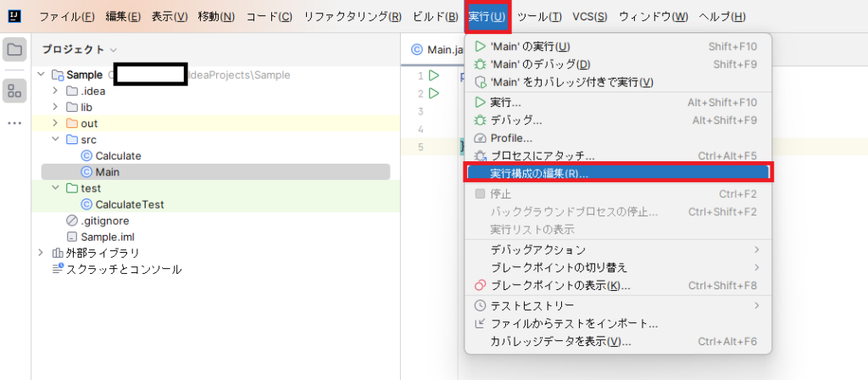Screen dimensions: 868x380
Task: Open the Structure tool window icon
Action: coord(14,90)
